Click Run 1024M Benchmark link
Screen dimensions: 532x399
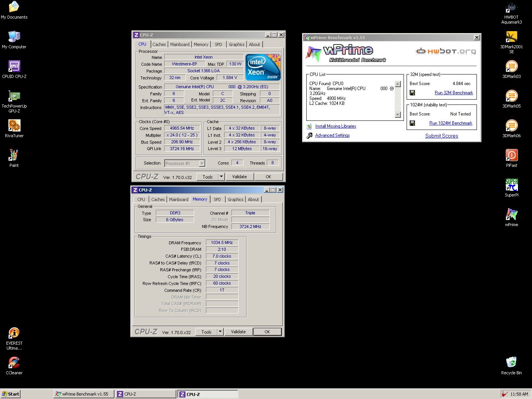pos(451,123)
